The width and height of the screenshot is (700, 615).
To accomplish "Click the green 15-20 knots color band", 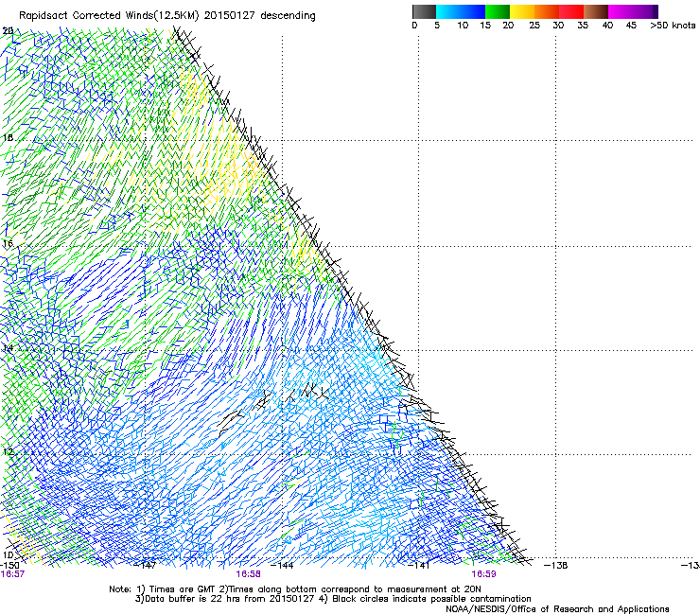I will 498,11.
